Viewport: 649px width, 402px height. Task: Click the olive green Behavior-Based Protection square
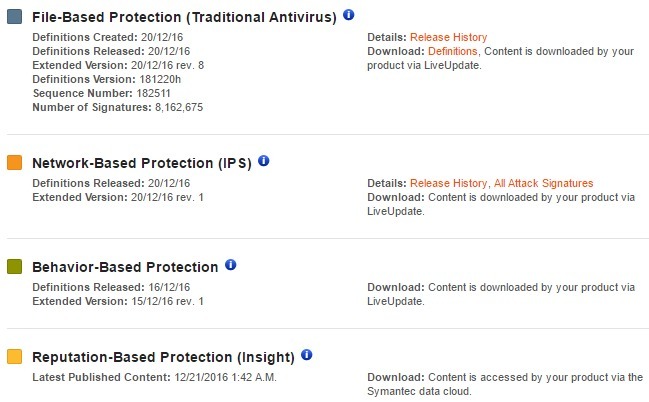tap(14, 267)
